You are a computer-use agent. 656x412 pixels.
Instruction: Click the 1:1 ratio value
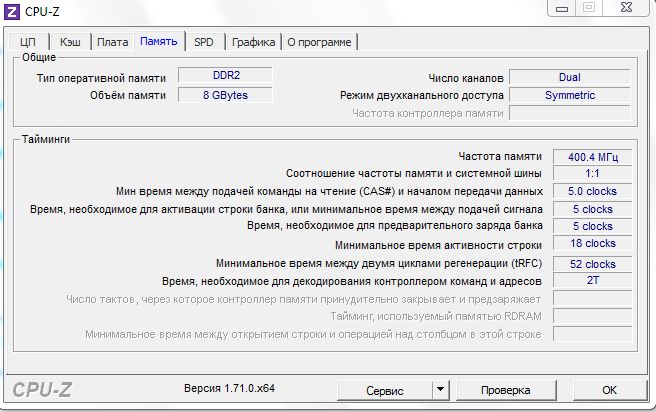click(x=592, y=173)
